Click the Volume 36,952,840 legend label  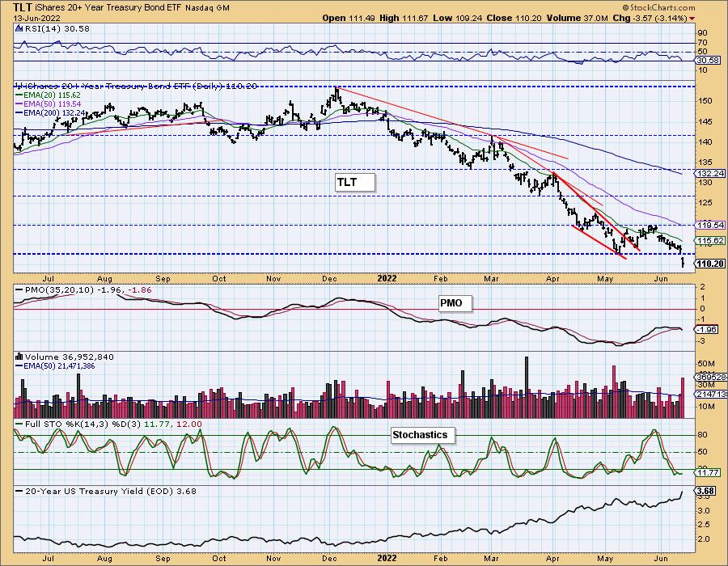tap(70, 357)
